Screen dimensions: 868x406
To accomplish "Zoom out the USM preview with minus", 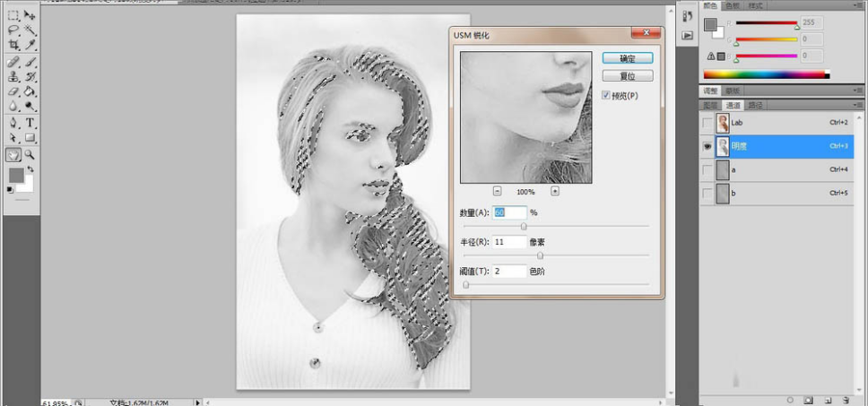I will (498, 191).
